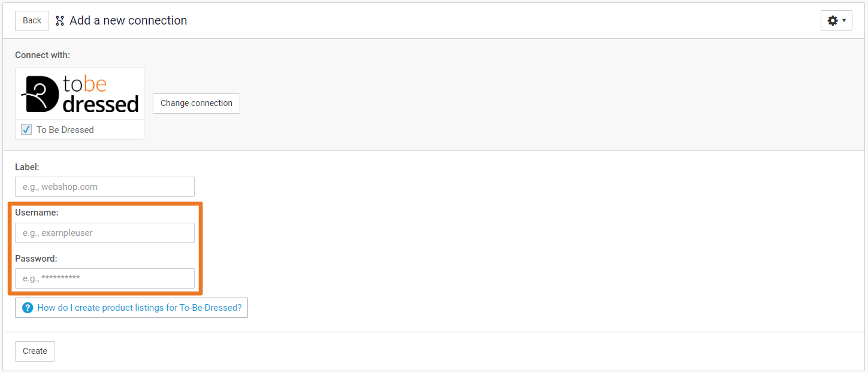This screenshot has height=373, width=868.
Task: Toggle the To Be Dressed checkbox
Action: (26, 129)
